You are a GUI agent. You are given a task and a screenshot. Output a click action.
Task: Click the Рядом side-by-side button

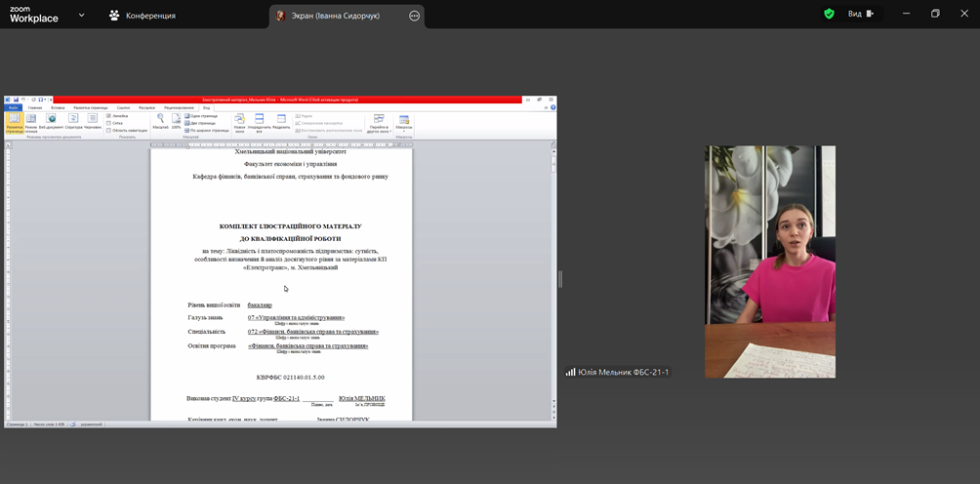pos(304,116)
